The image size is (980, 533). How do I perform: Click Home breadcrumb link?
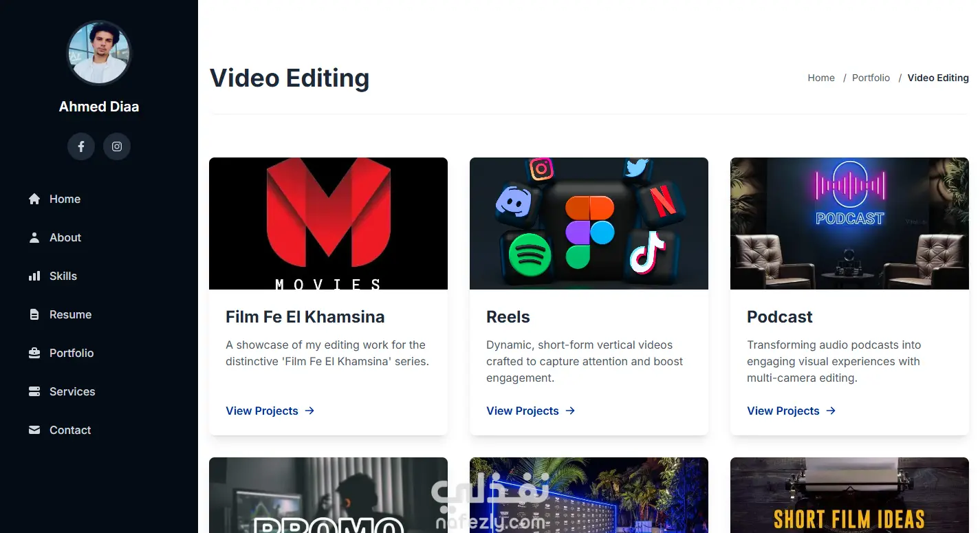(x=821, y=78)
